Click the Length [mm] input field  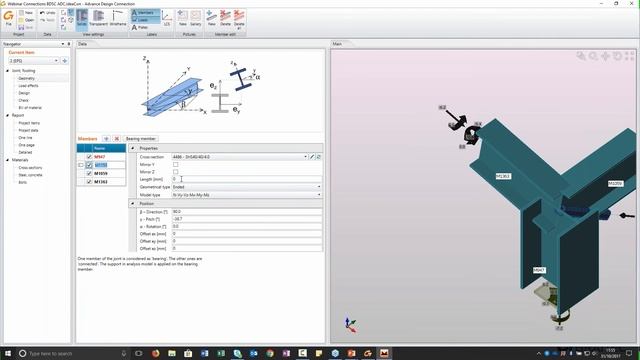pos(247,179)
